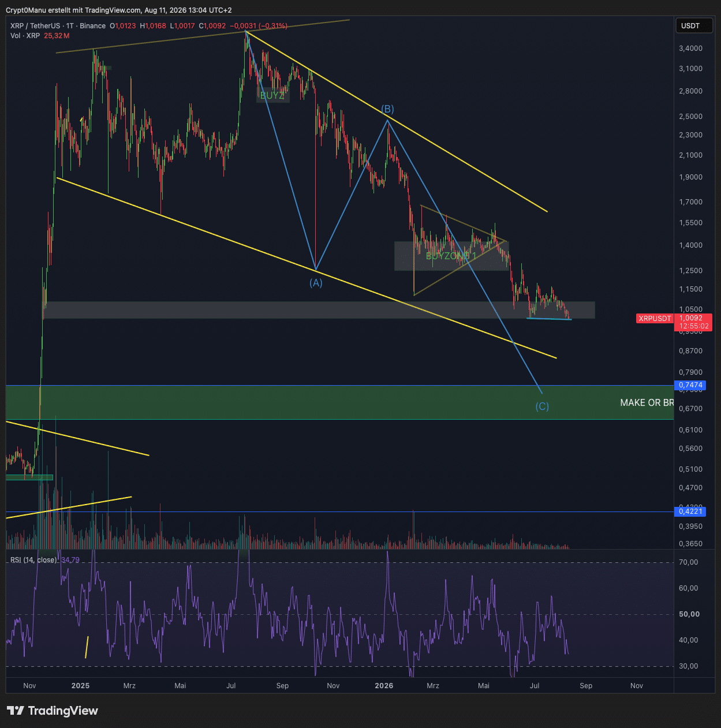Viewport: 721px width, 728px height.
Task: Click the 0,6100 price axis value
Action: click(691, 430)
